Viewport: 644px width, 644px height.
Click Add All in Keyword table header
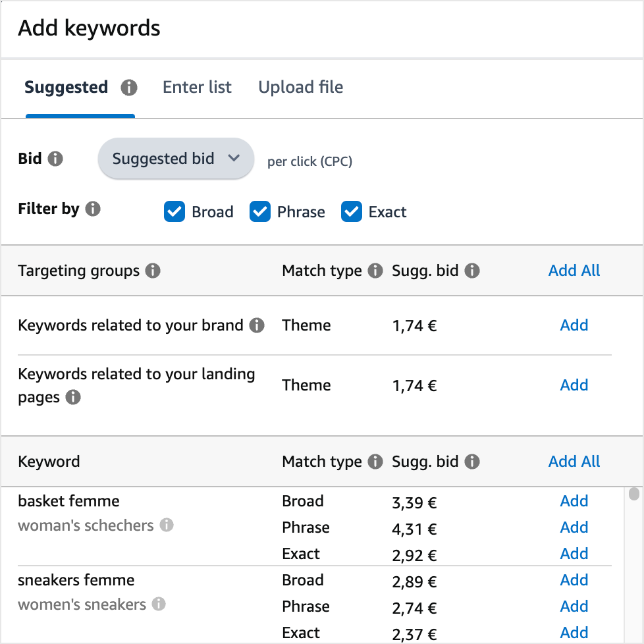574,462
